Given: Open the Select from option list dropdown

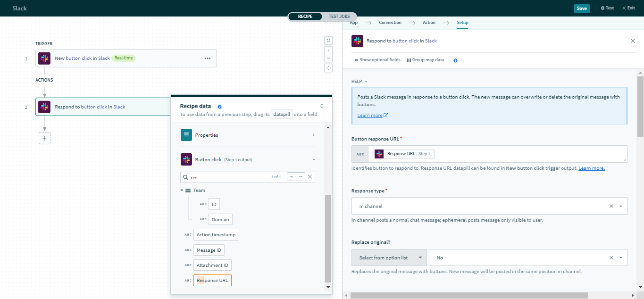Looking at the screenshot, I should 389,257.
